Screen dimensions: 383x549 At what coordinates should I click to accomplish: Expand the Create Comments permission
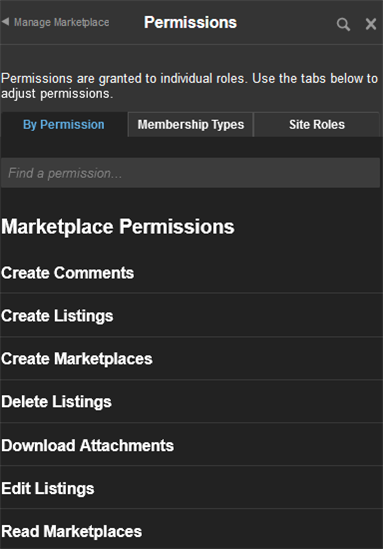192,273
